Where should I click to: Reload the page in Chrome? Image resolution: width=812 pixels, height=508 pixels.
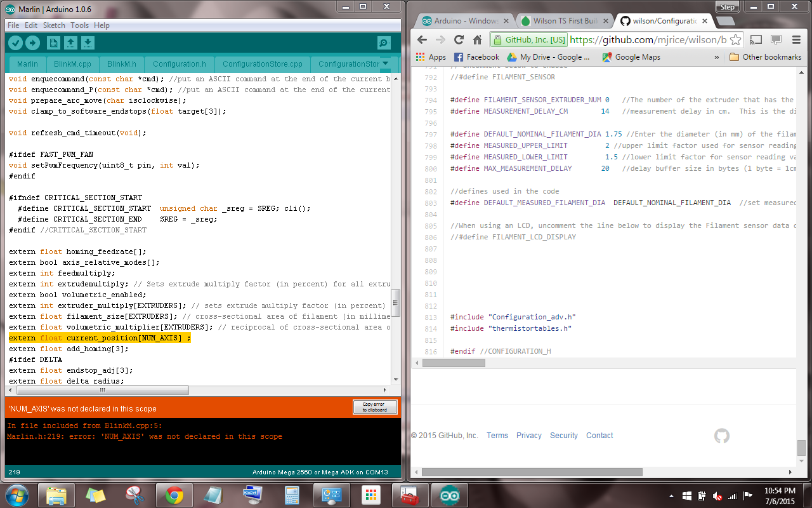point(459,39)
